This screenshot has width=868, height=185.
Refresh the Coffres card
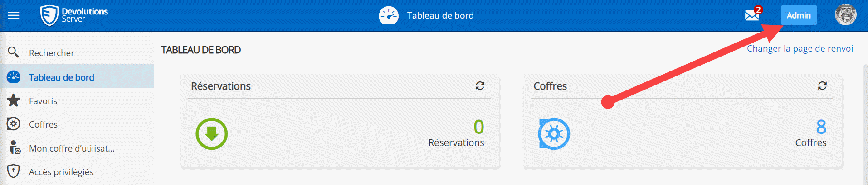click(822, 85)
